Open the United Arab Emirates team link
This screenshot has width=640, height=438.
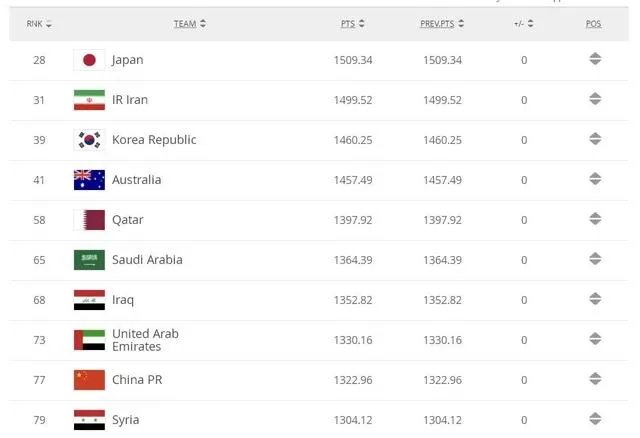pyautogui.click(x=145, y=340)
